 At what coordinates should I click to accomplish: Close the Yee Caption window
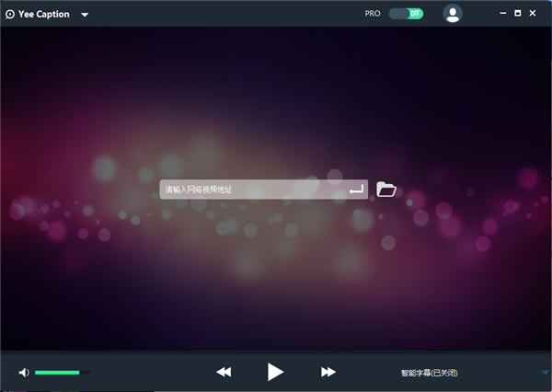[533, 13]
